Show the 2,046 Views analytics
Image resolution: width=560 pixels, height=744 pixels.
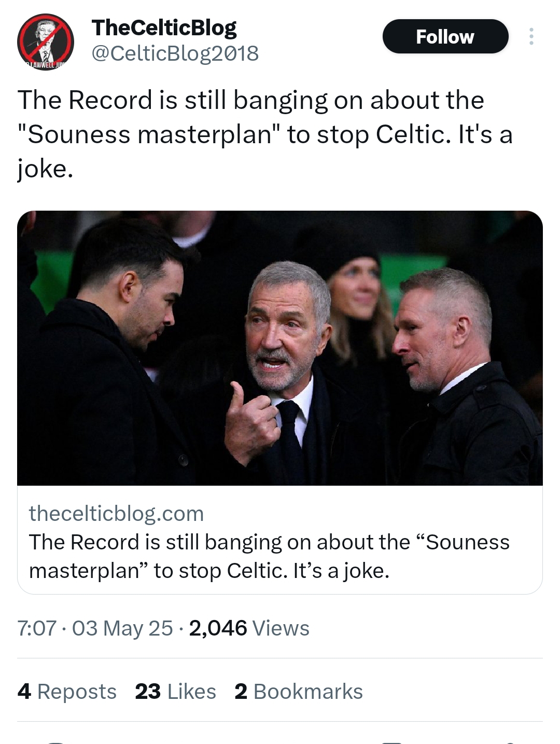249,628
